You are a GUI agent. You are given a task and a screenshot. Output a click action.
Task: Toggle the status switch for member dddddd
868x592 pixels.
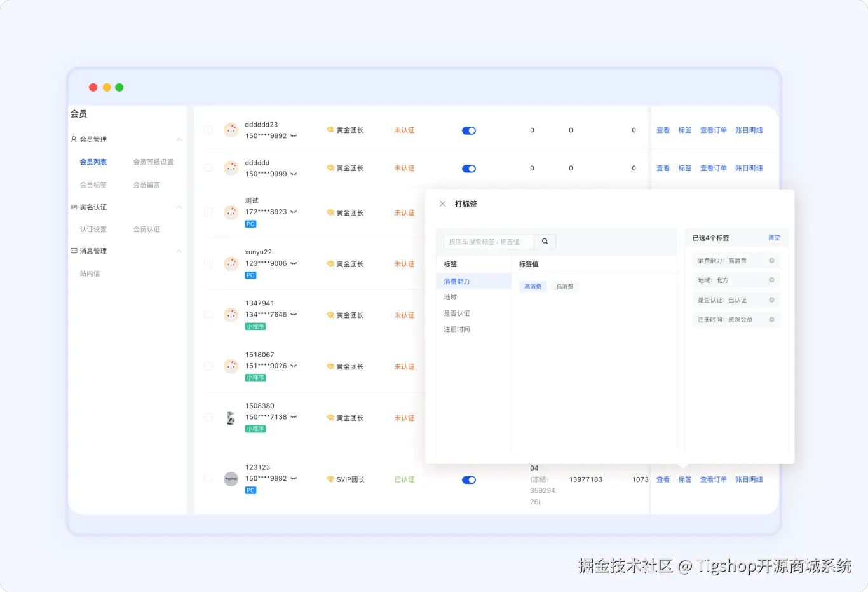(469, 169)
